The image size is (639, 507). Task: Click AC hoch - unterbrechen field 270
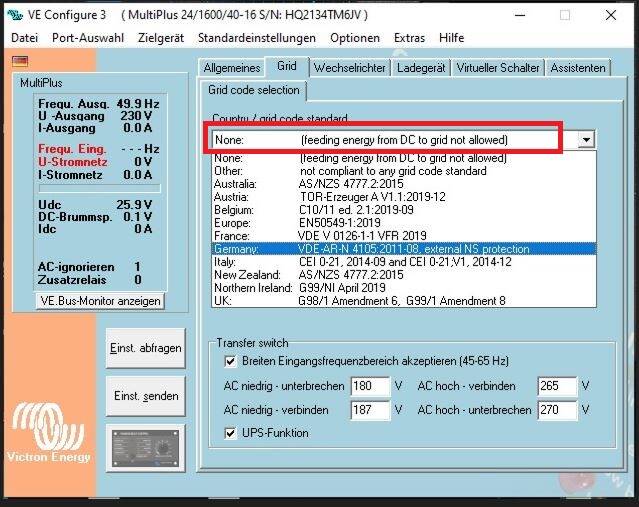click(557, 410)
